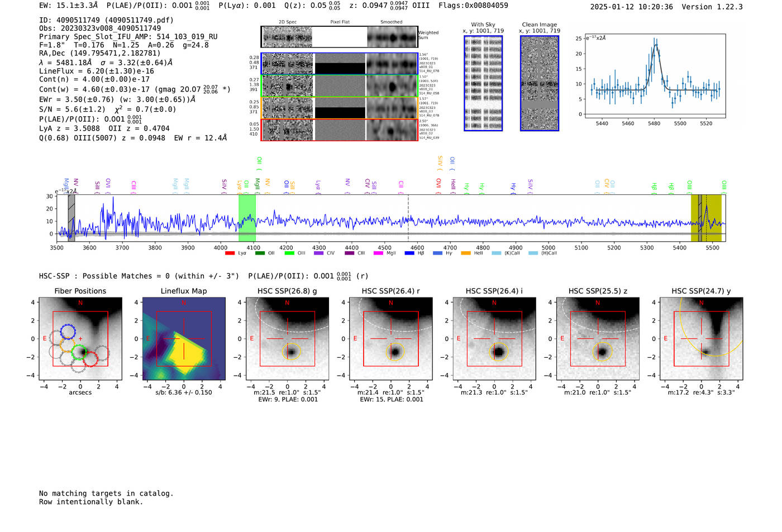
Task: Click the 'EWr: 9, PLAE: 0.001' caption
Action: tap(288, 400)
